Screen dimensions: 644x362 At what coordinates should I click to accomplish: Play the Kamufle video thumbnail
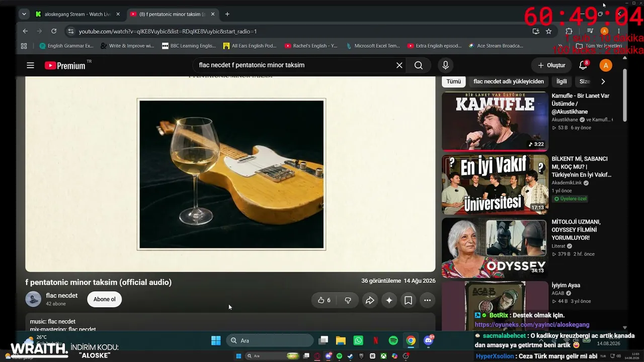point(495,121)
